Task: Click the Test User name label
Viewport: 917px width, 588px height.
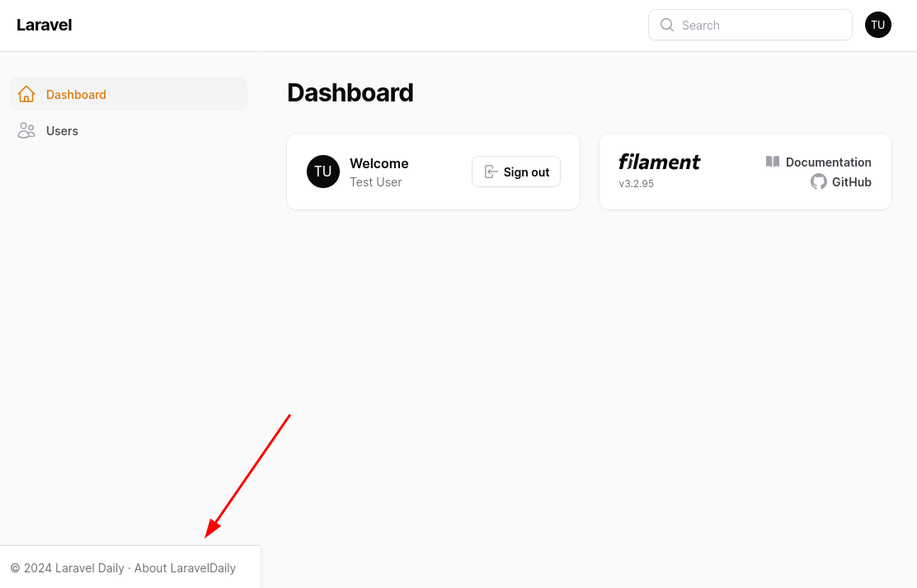Action: point(375,182)
